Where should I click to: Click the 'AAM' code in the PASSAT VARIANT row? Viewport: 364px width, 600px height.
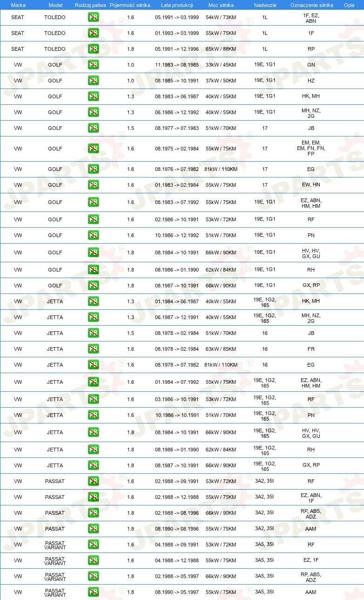pos(311,592)
